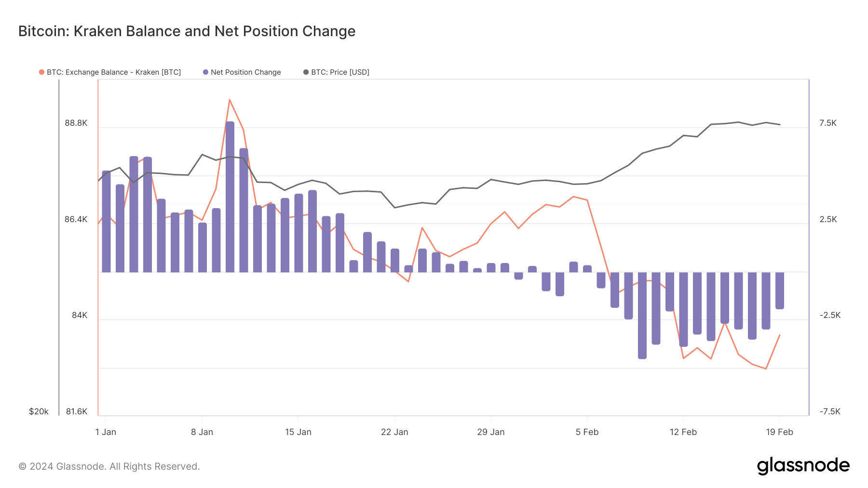
Task: Click the glassnode logo
Action: pos(803,466)
